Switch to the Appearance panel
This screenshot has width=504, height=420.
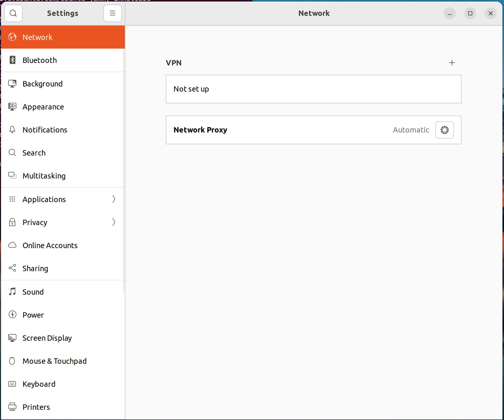63,107
